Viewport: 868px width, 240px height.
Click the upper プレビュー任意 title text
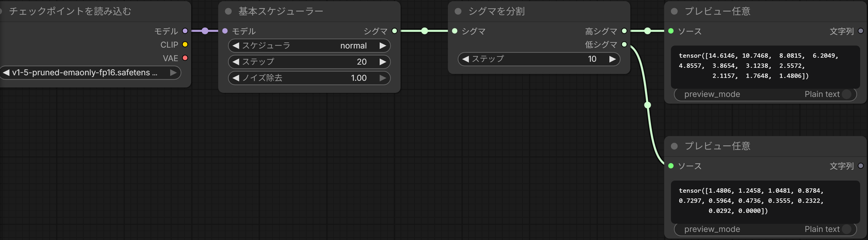coord(718,11)
